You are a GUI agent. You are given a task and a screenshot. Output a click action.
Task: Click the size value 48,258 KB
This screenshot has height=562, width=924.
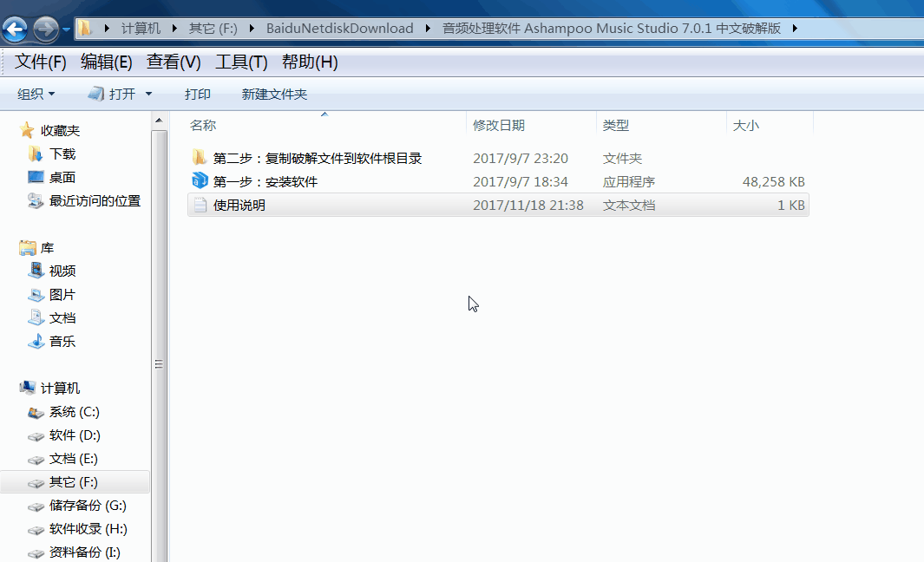773,182
